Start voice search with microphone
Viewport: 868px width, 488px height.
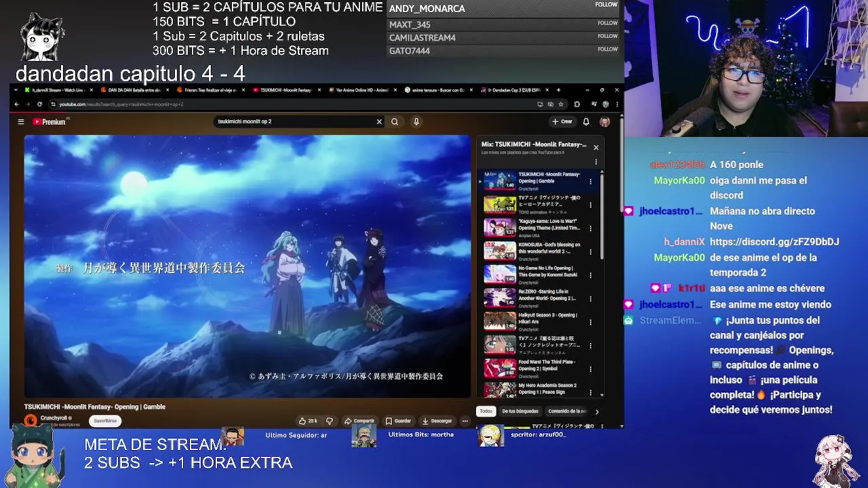pyautogui.click(x=416, y=122)
